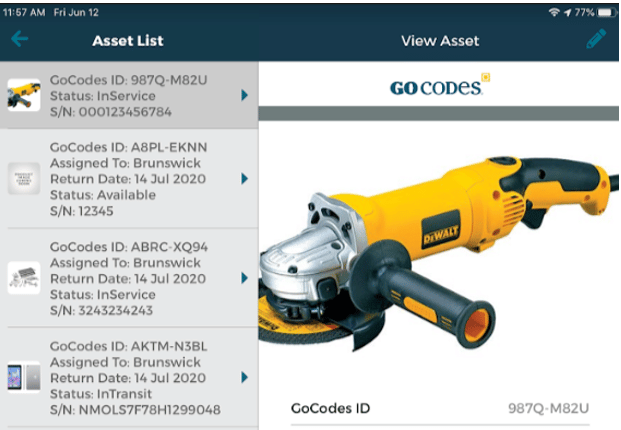Viewport: 621px width, 430px height.
Task: Open the tool set thumbnail for ABRC-XQ94
Action: pos(24,278)
